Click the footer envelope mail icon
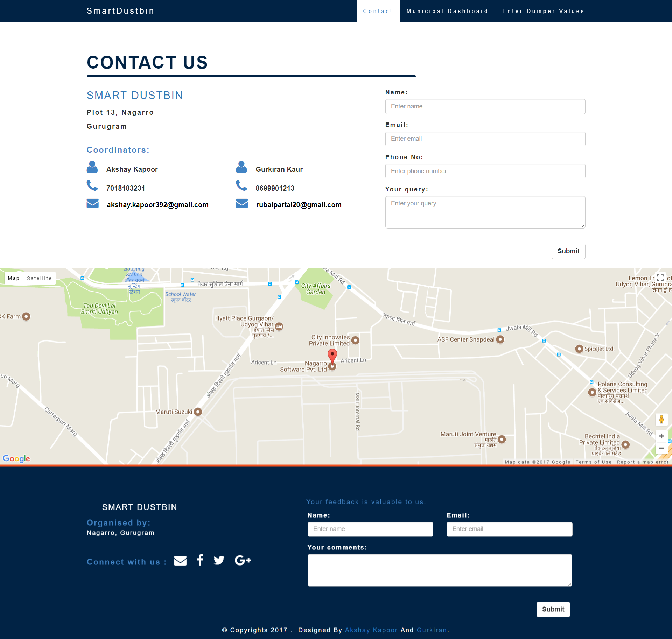The height and width of the screenshot is (639, 672). [180, 561]
